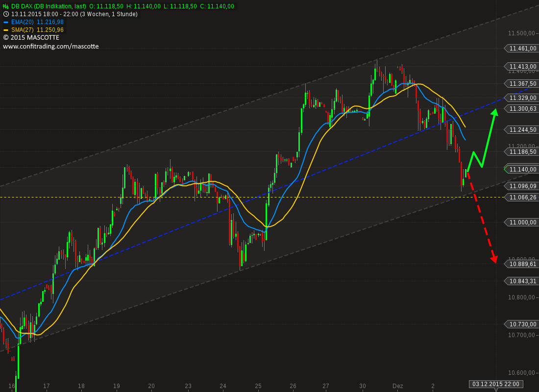Viewport: 539px width, 392px height.
Task: Click the yellow SMA(27) legend marker
Action: coord(5,30)
